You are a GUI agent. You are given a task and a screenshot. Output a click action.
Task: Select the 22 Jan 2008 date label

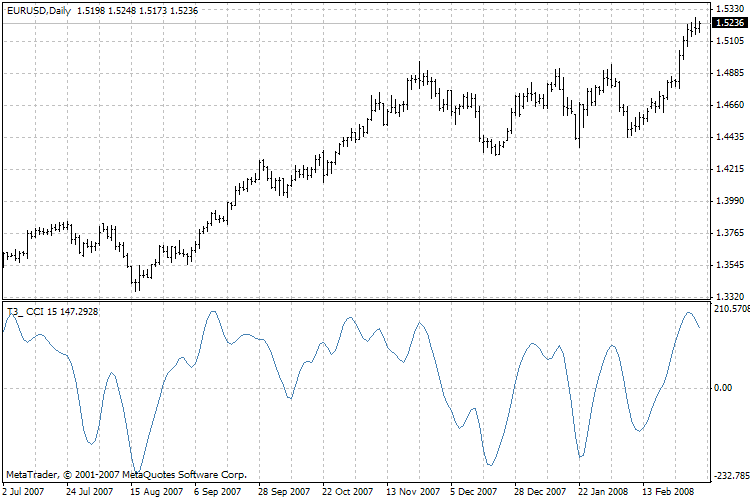click(603, 491)
